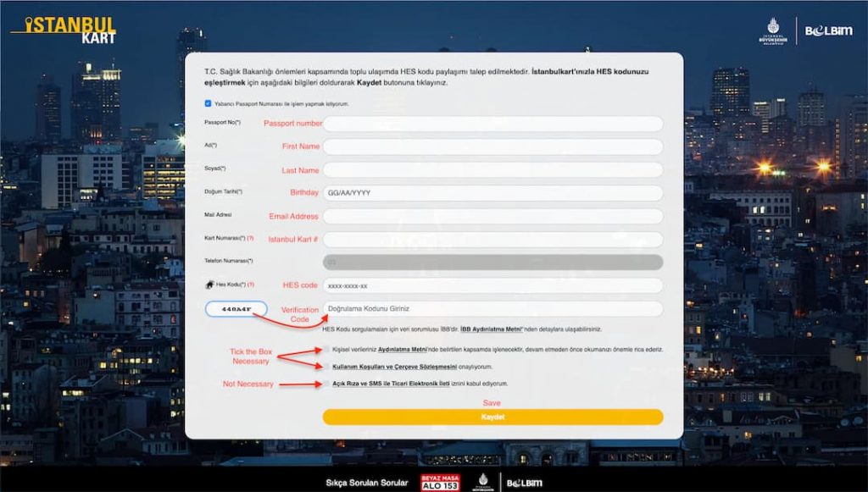868x492 pixels.
Task: Click the Hes Kodu xxxx-xxxx-xx field
Action: click(492, 286)
